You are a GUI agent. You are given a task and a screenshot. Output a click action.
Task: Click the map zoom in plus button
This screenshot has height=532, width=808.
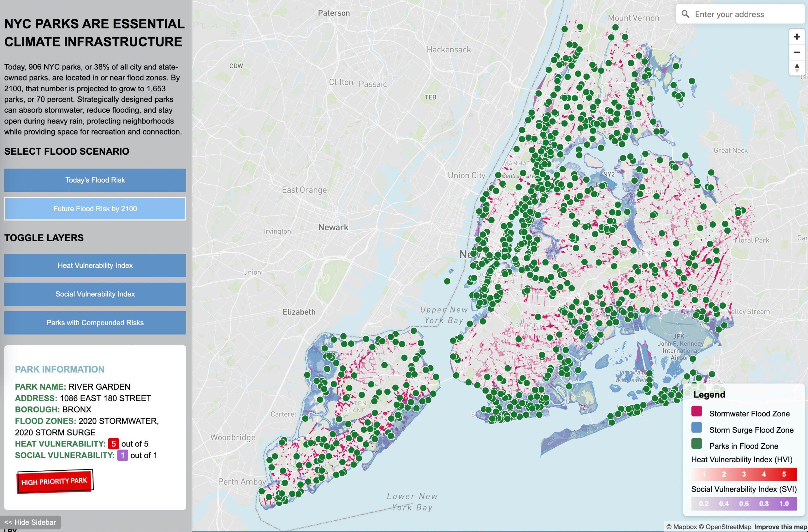pos(796,37)
